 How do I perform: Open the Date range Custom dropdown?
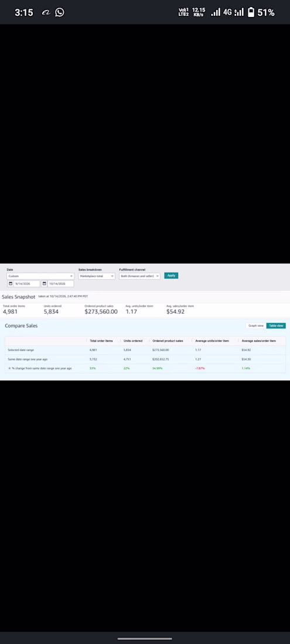point(40,276)
